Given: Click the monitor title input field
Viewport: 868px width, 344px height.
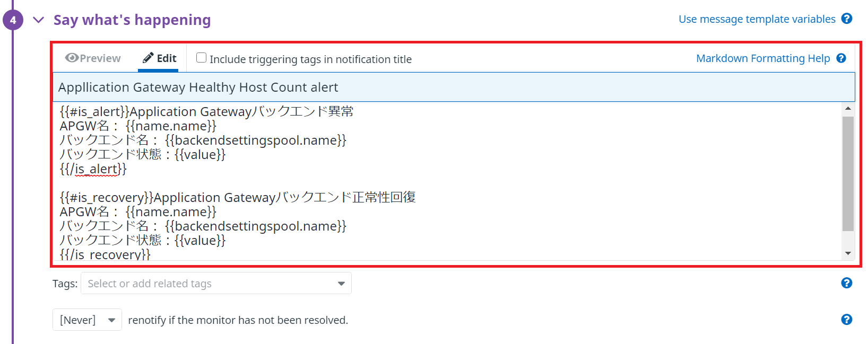Looking at the screenshot, I should pyautogui.click(x=454, y=87).
